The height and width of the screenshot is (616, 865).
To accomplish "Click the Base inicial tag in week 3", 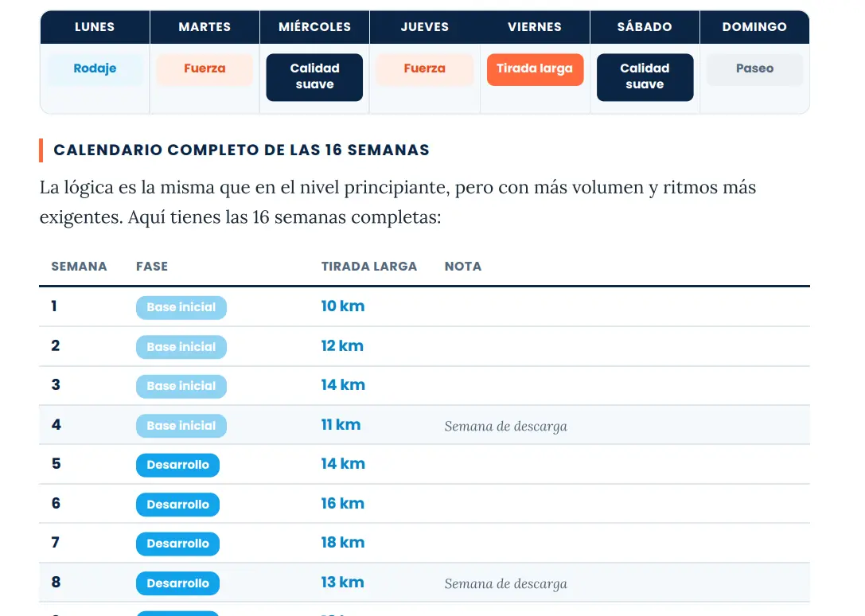I will pos(181,386).
